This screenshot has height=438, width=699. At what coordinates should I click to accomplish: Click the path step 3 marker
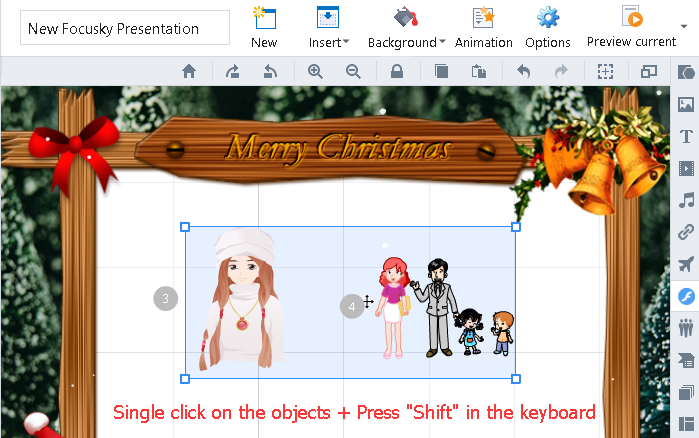pos(166,297)
